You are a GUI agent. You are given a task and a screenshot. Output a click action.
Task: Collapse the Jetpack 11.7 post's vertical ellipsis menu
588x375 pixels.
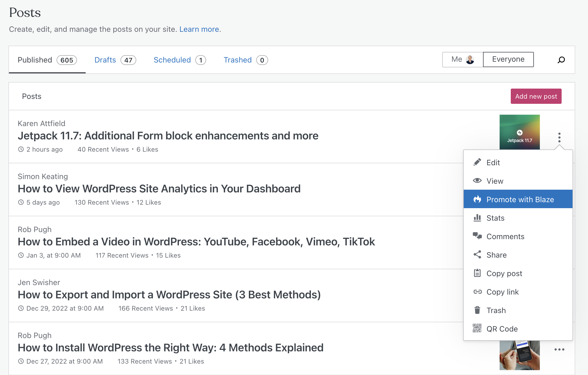coord(559,137)
